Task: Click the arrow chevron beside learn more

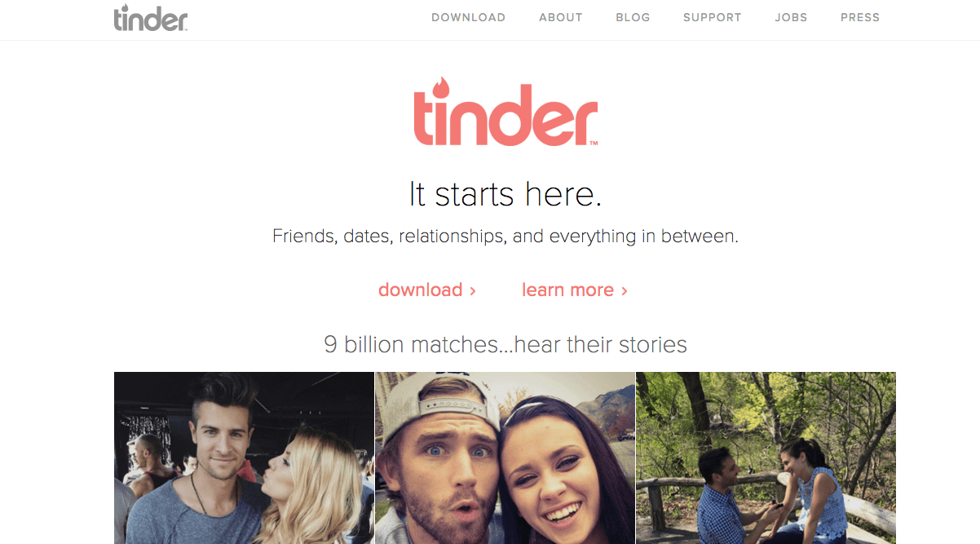Action: coord(625,290)
